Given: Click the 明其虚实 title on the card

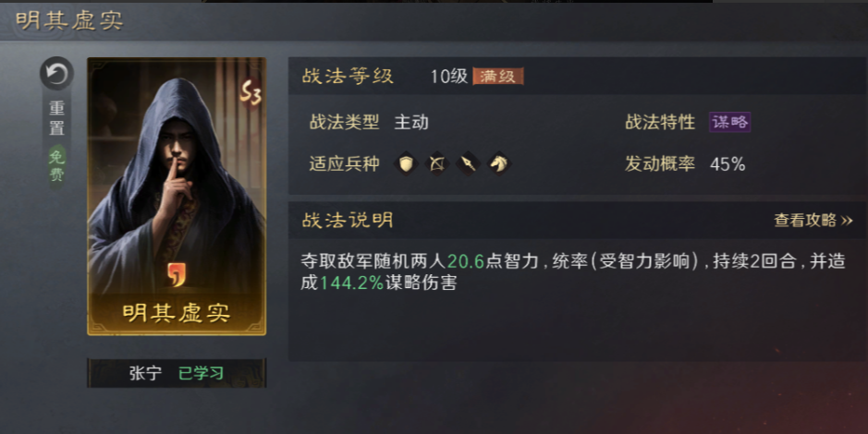Looking at the screenshot, I should (177, 312).
